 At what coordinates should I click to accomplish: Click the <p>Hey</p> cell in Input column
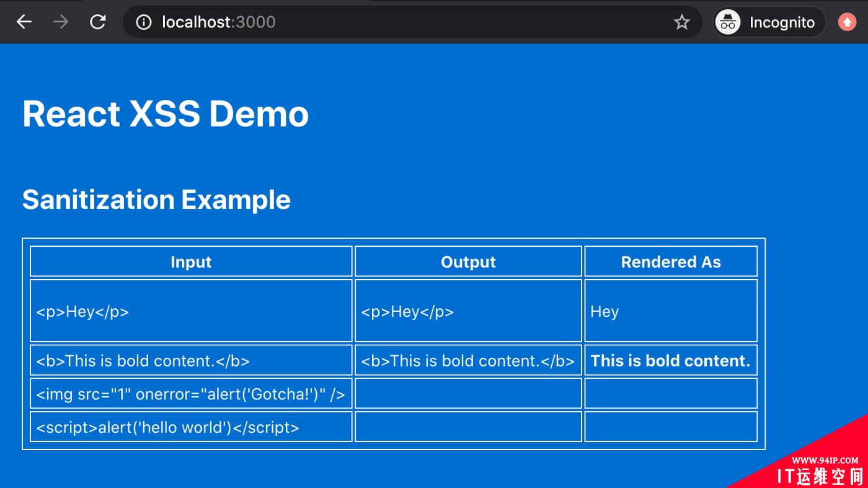pos(191,311)
